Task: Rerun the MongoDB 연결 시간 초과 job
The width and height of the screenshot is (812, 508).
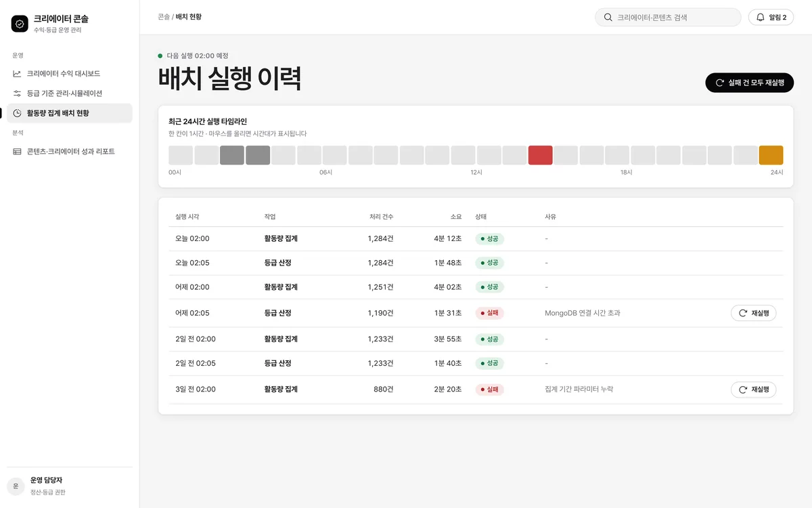Action: click(x=753, y=313)
